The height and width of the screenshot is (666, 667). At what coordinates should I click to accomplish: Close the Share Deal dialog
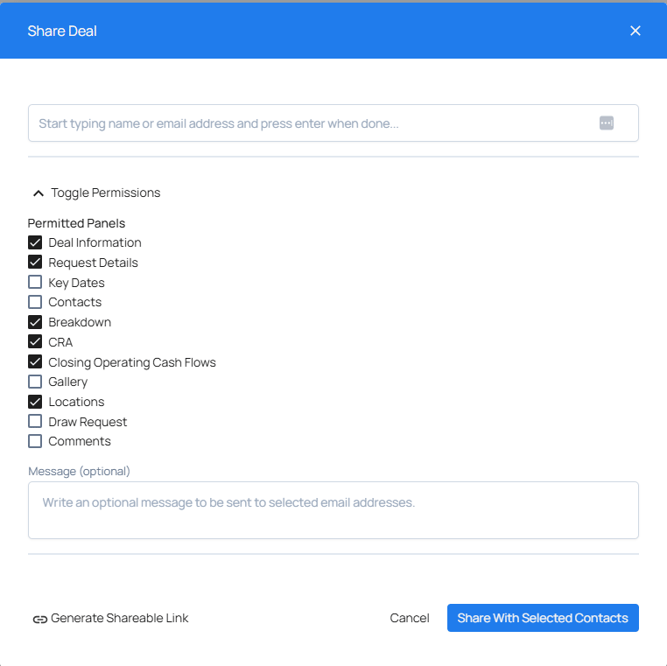click(x=635, y=31)
